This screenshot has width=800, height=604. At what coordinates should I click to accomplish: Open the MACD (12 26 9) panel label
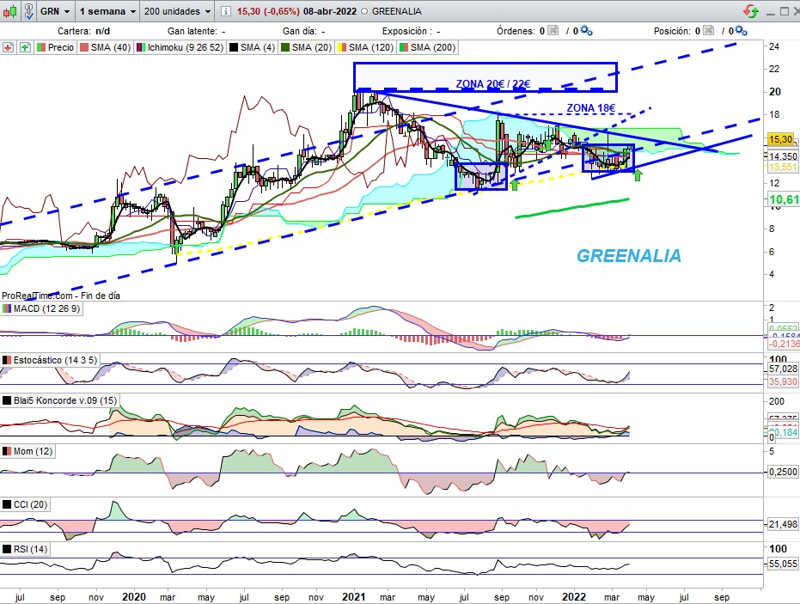click(41, 309)
